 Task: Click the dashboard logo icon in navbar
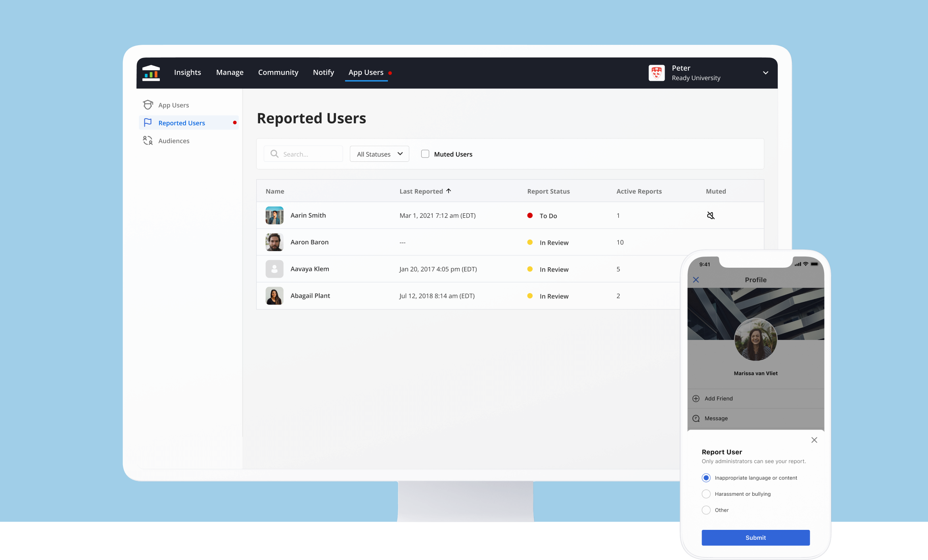151,73
